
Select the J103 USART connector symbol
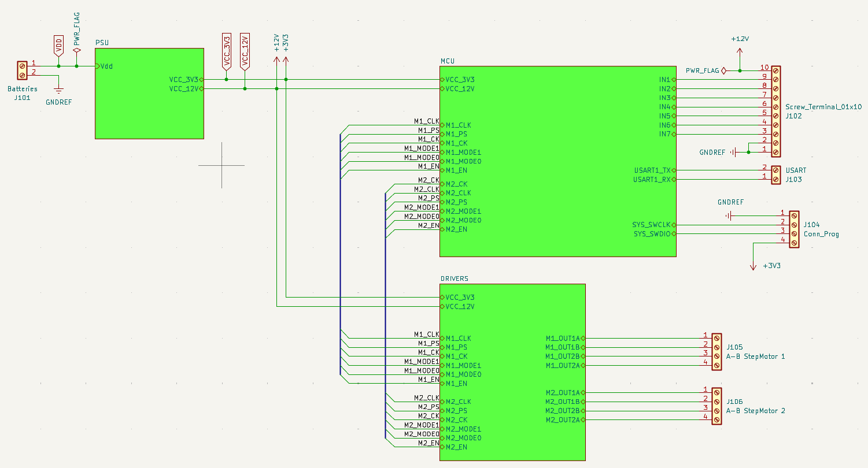(x=775, y=175)
